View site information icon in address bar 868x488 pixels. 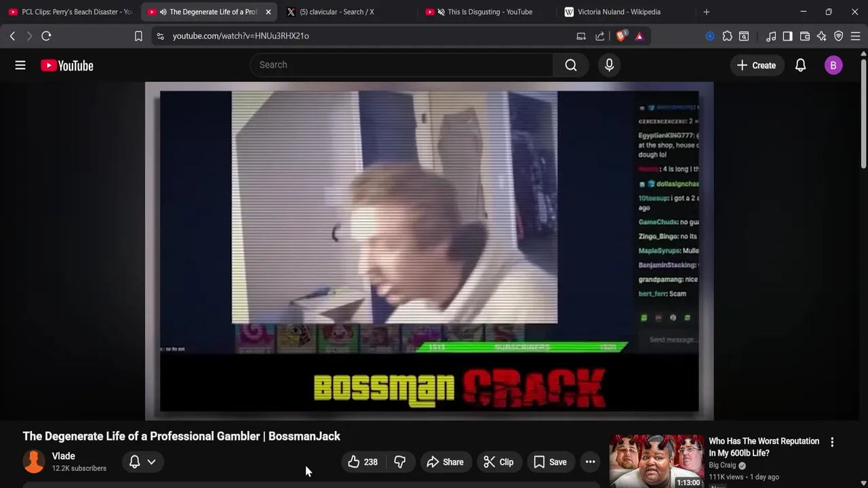160,36
